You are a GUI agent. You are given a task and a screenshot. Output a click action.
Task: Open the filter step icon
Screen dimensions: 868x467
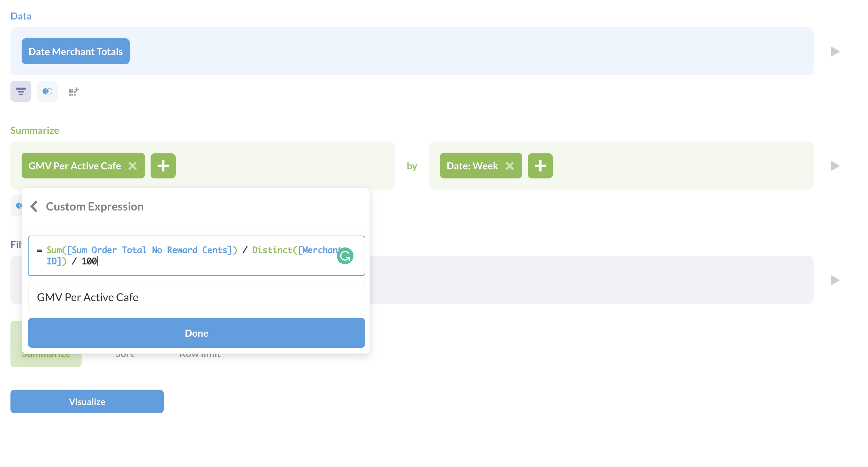(x=21, y=91)
